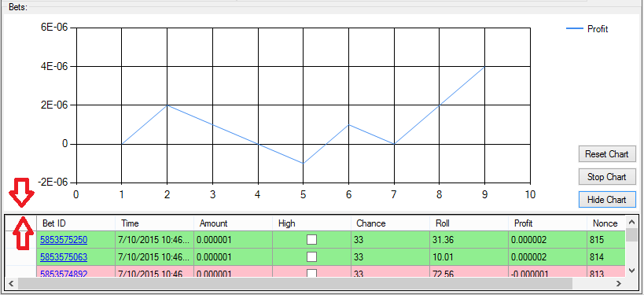Click the Profit legend entry in chart

[587, 29]
